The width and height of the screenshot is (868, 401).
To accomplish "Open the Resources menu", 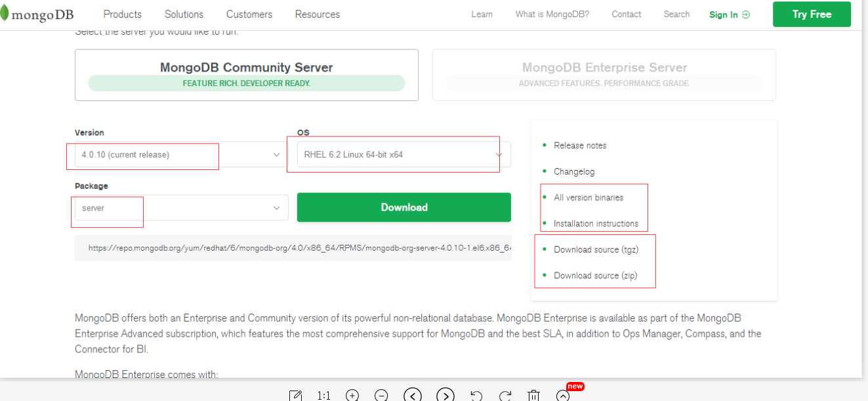I will point(318,14).
